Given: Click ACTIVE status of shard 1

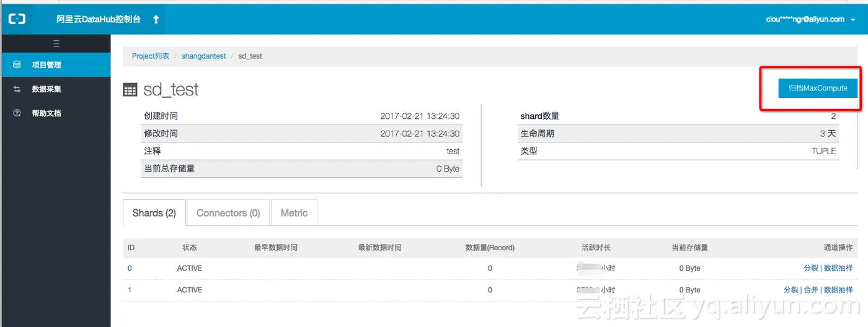Looking at the screenshot, I should point(190,290).
